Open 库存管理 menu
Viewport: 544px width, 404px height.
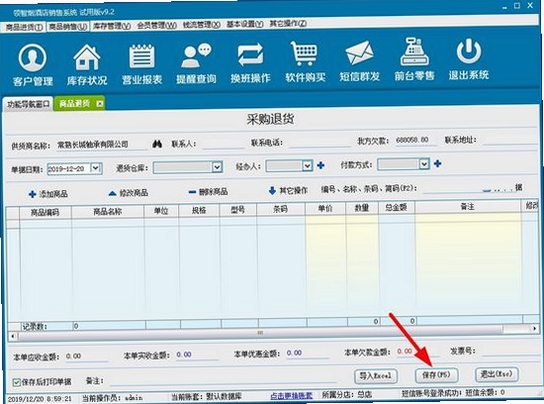pyautogui.click(x=111, y=26)
